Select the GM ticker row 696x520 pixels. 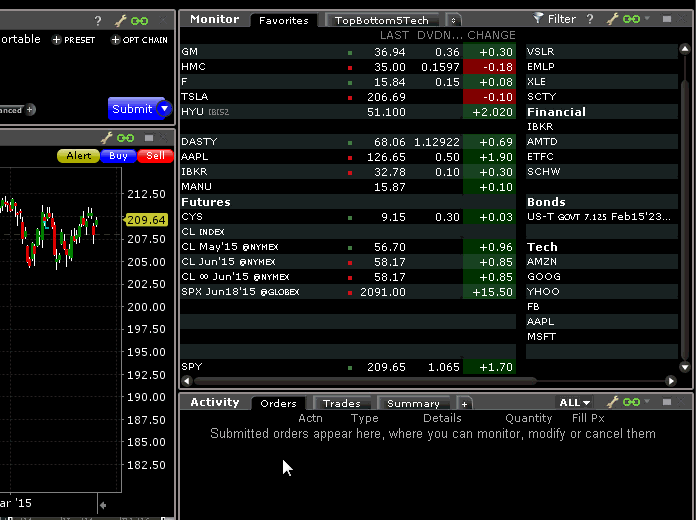point(348,52)
